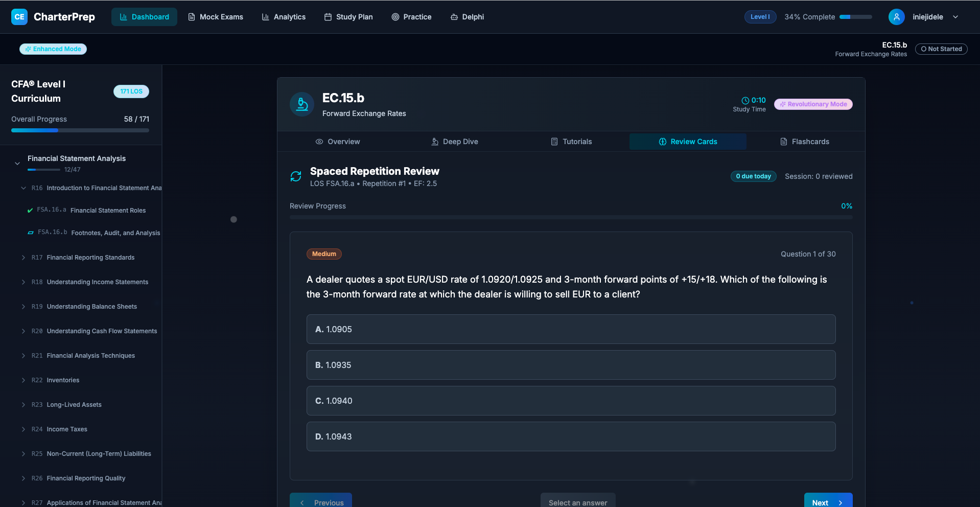The image size is (980, 507).
Task: Select answer B. 1.0935
Action: click(x=571, y=365)
